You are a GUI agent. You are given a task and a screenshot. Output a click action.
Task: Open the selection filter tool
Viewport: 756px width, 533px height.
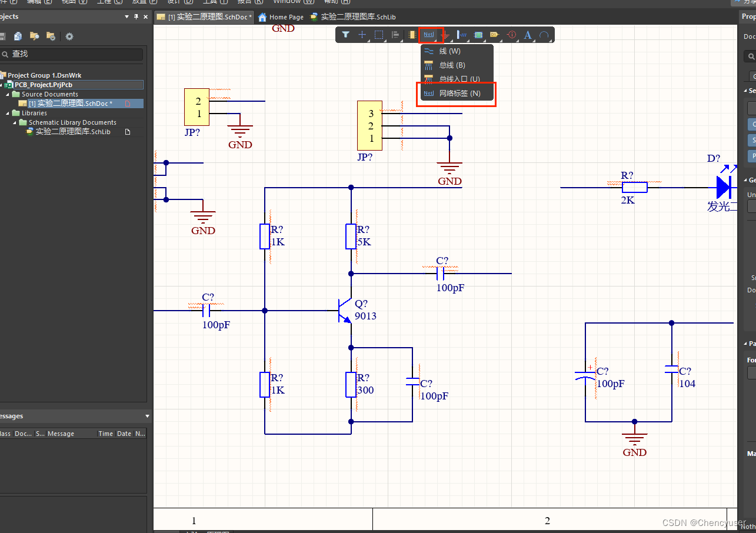click(x=346, y=35)
